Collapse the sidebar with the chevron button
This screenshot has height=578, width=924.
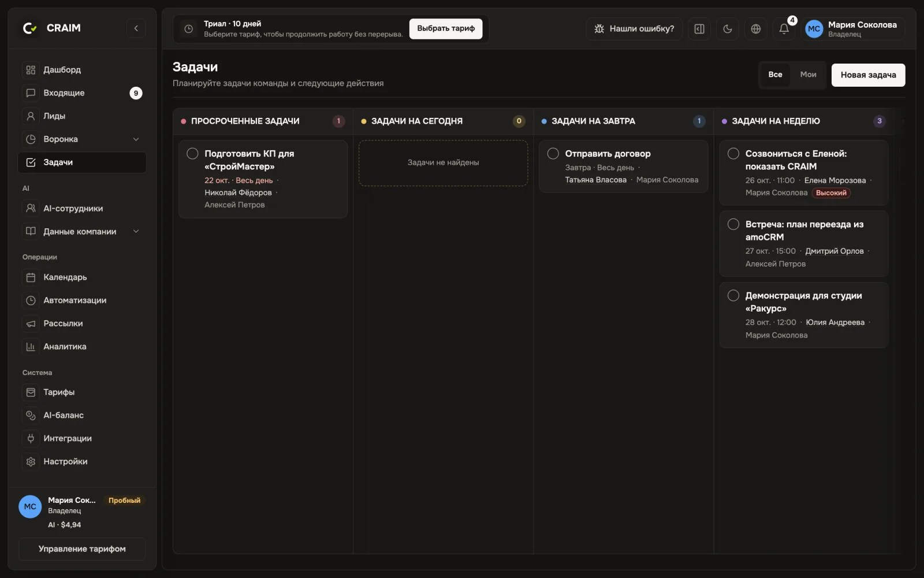(136, 28)
